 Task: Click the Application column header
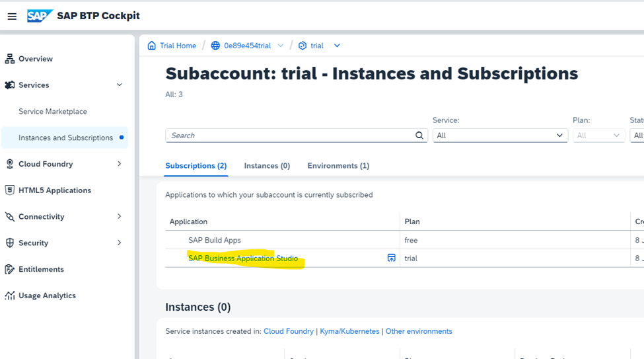(x=188, y=221)
